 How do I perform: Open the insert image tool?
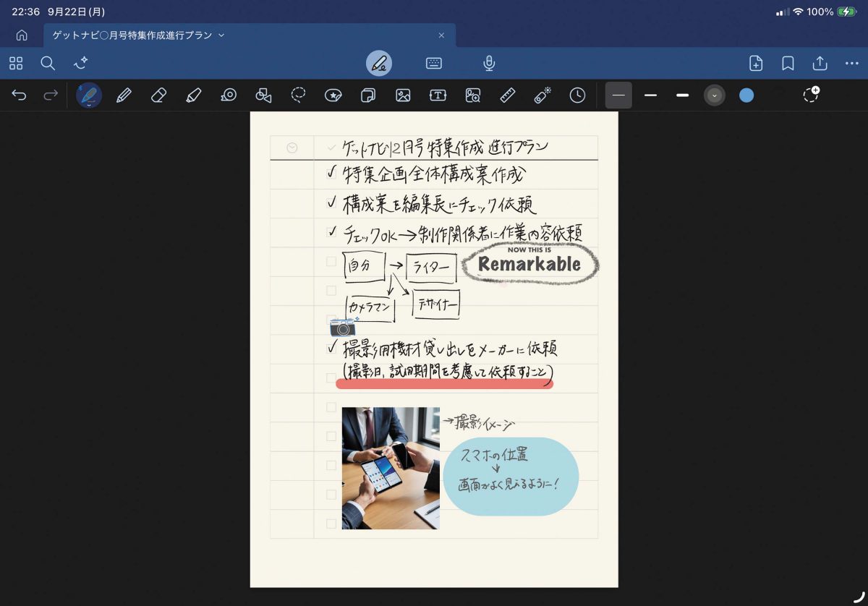tap(403, 95)
